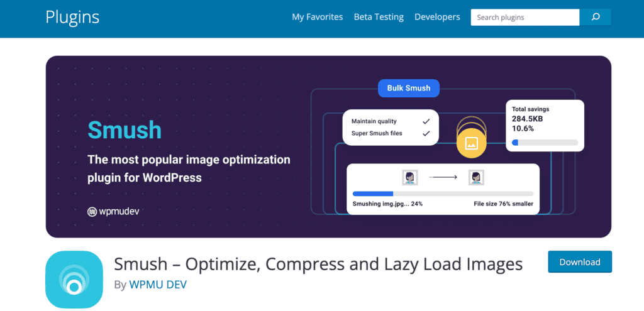
Task: Click the search magnifier button
Action: [595, 17]
